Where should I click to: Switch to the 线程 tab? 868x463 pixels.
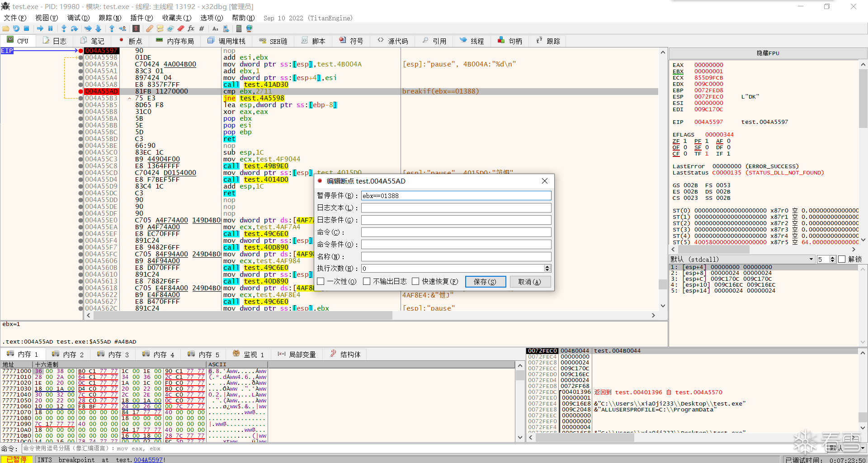pos(472,41)
